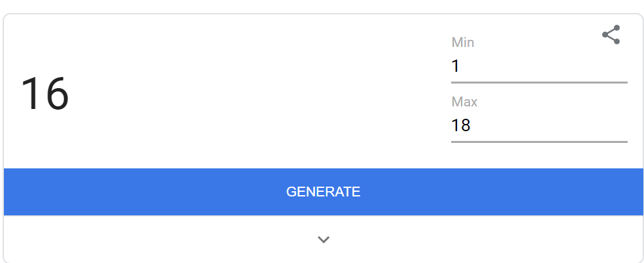Click the large result digit display
The width and height of the screenshot is (644, 263).
click(x=44, y=94)
